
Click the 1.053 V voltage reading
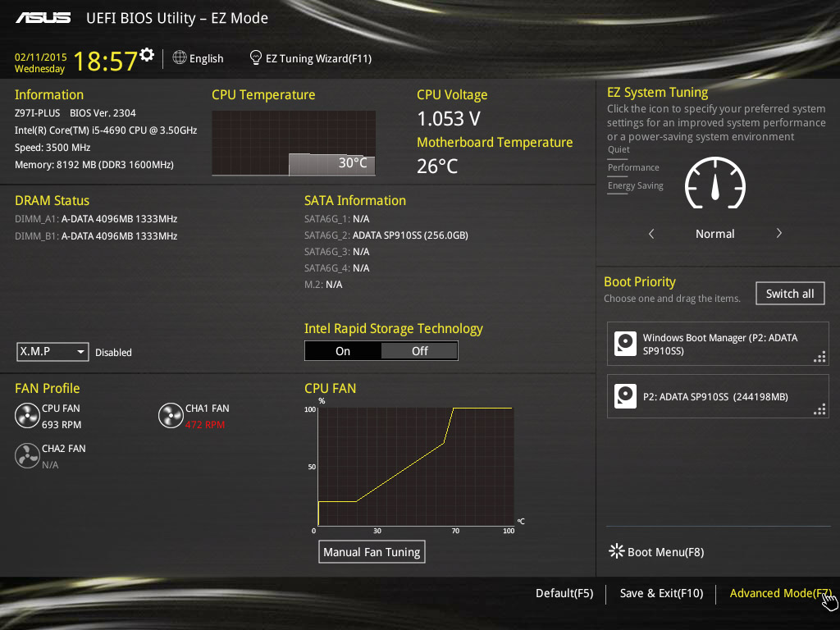pyautogui.click(x=449, y=118)
